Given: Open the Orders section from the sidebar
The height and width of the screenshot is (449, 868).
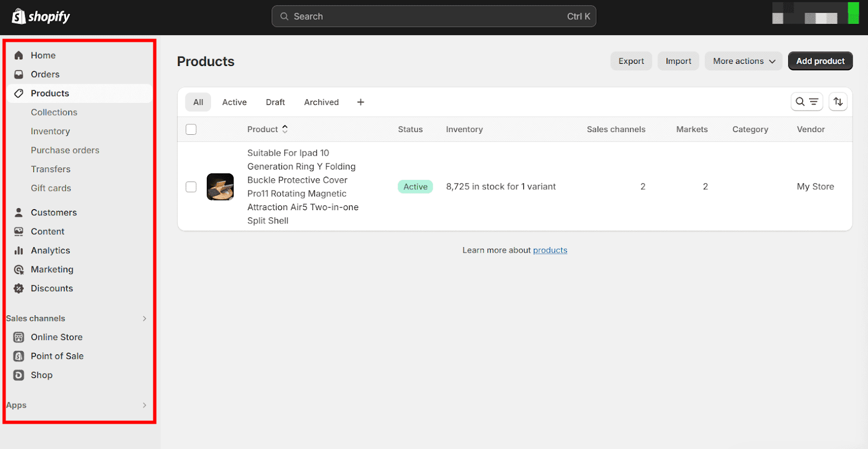Looking at the screenshot, I should pyautogui.click(x=45, y=74).
